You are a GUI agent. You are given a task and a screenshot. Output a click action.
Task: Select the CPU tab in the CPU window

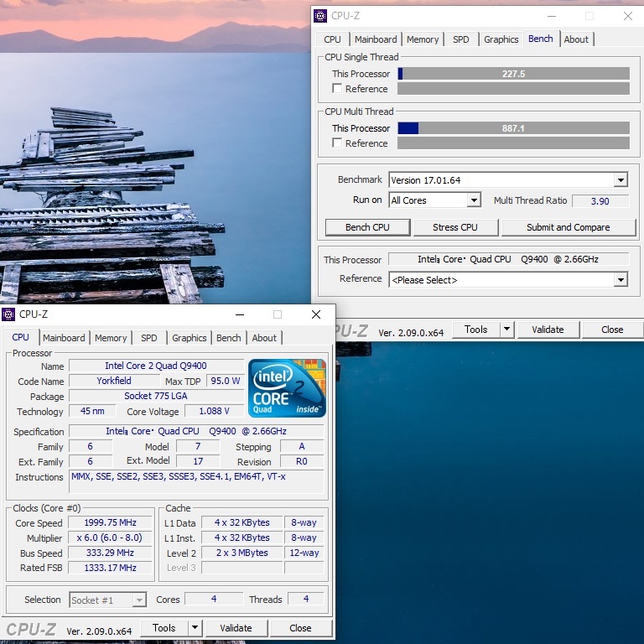(20, 337)
